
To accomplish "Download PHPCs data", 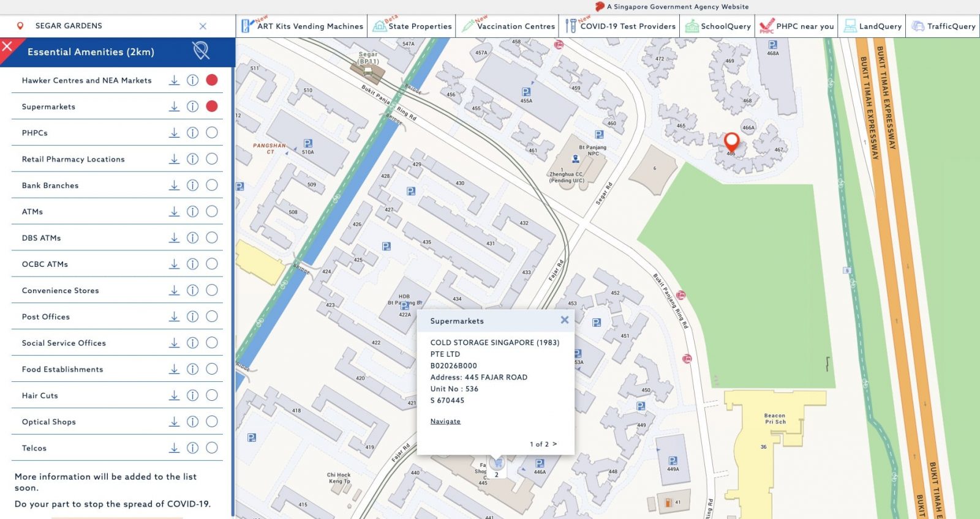I will pos(175,133).
